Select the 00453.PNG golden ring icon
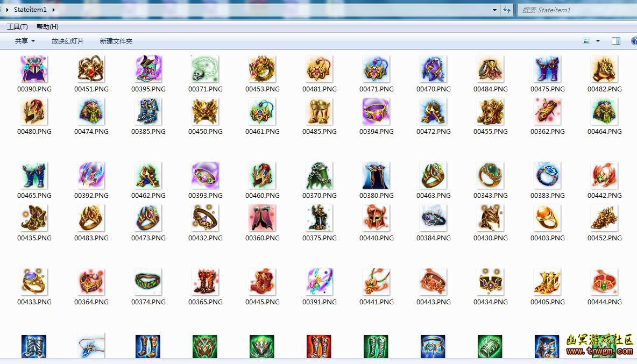This screenshot has width=637, height=364. pos(262,69)
